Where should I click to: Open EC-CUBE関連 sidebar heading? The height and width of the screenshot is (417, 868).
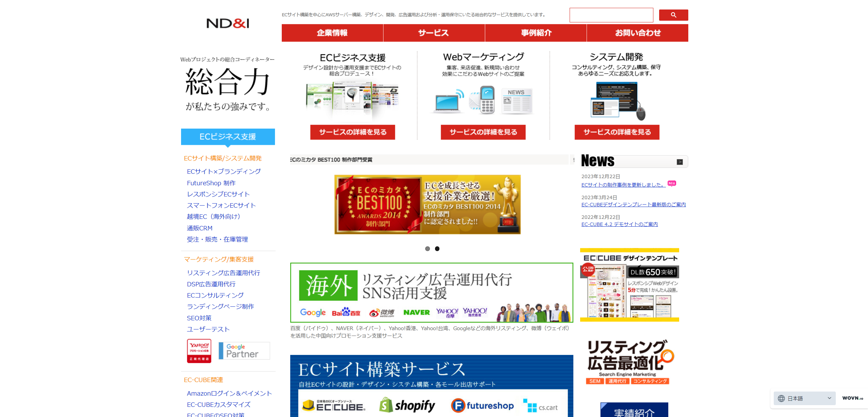pos(203,380)
